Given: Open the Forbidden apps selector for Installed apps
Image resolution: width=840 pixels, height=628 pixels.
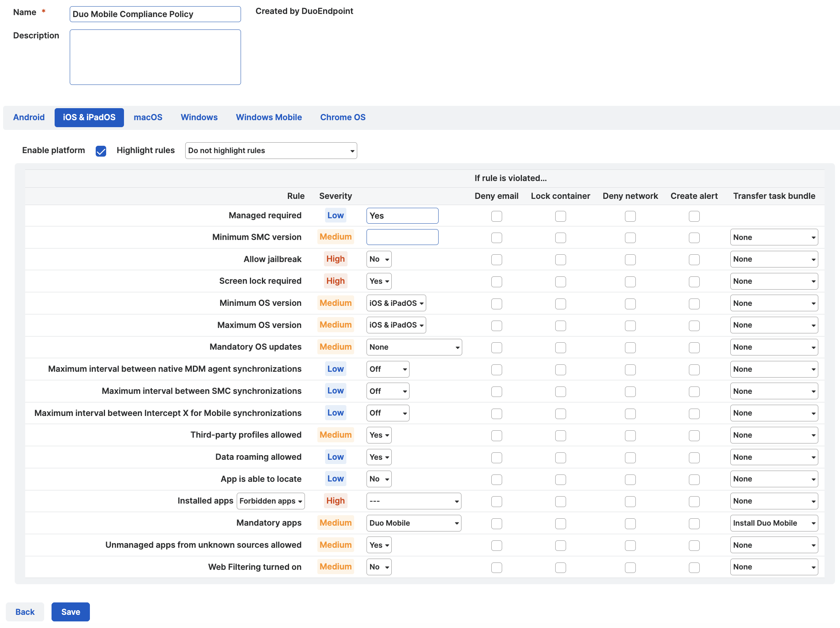Looking at the screenshot, I should [270, 501].
